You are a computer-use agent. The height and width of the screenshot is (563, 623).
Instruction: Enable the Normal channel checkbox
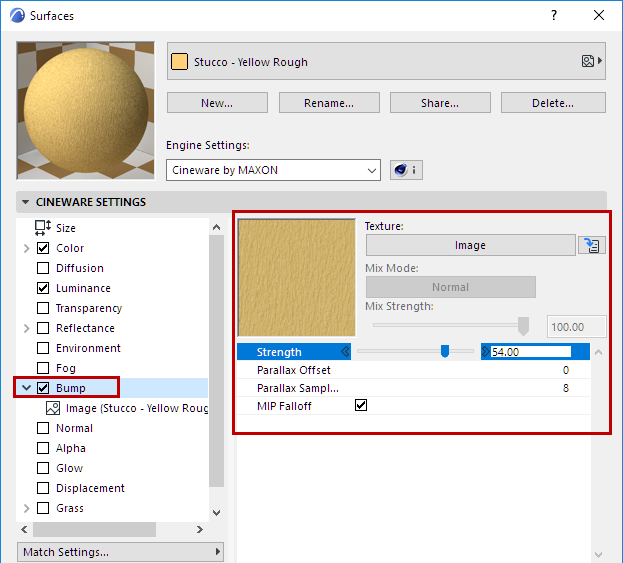tap(43, 428)
